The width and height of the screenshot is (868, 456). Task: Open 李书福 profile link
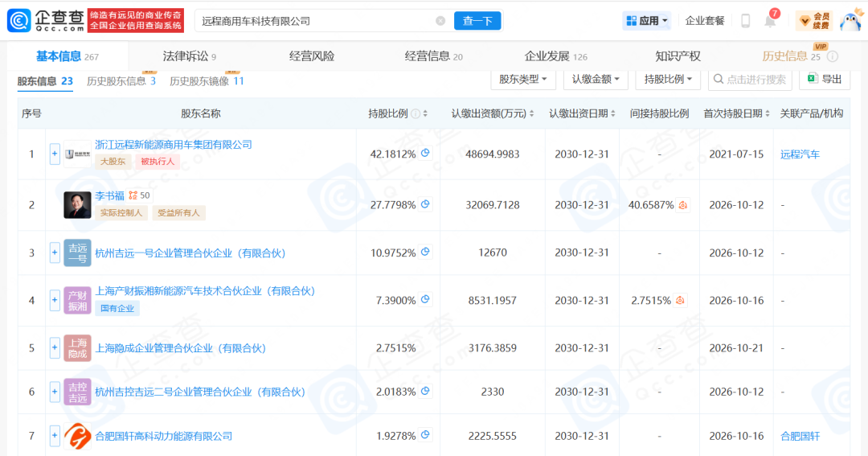pyautogui.click(x=109, y=195)
